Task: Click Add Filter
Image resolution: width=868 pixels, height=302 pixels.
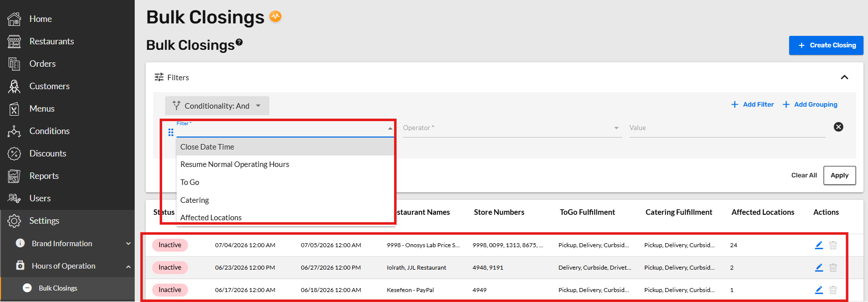Action: pyautogui.click(x=752, y=105)
